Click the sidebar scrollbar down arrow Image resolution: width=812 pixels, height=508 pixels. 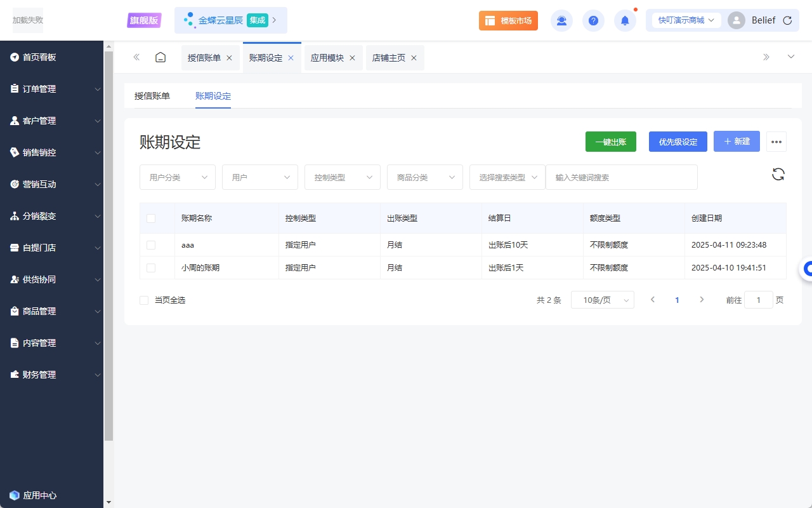pos(108,502)
